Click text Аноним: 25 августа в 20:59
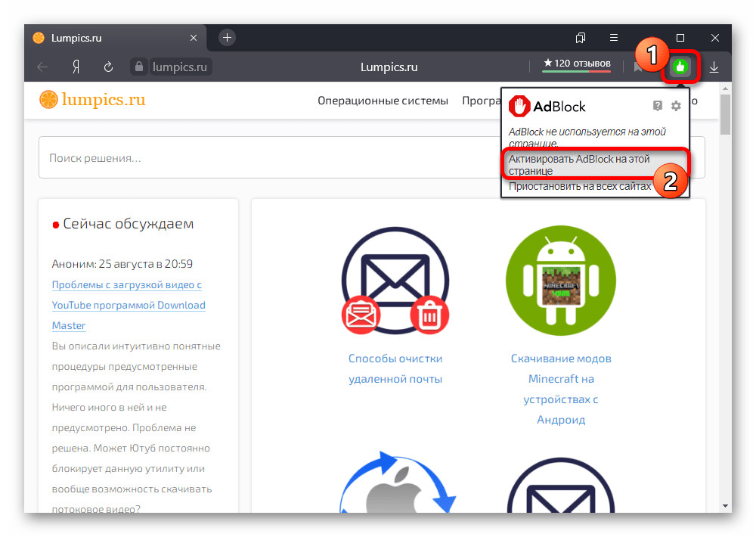Viewport: 756px width, 537px height. pos(122,264)
